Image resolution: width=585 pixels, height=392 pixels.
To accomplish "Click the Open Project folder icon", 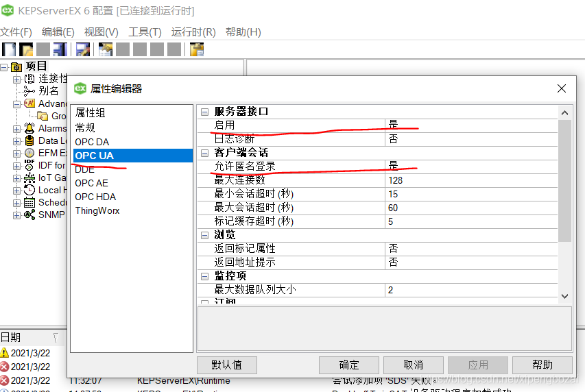I will coord(26,49).
